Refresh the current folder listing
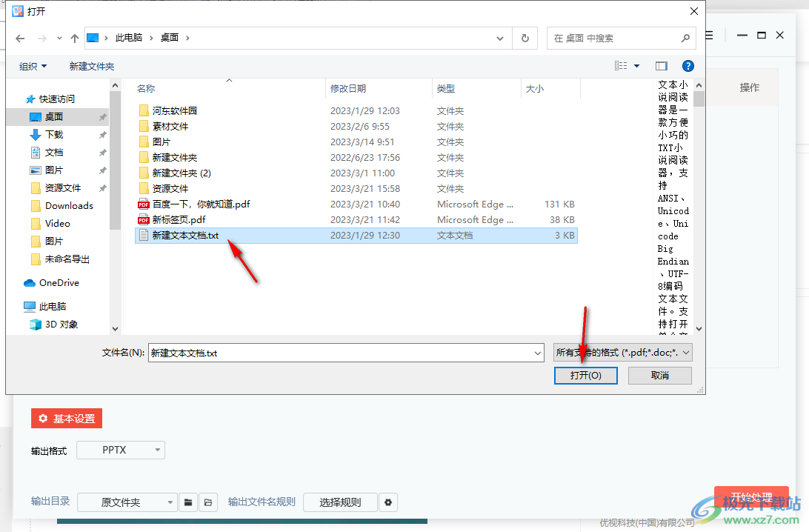This screenshot has width=809, height=532. pyautogui.click(x=525, y=38)
